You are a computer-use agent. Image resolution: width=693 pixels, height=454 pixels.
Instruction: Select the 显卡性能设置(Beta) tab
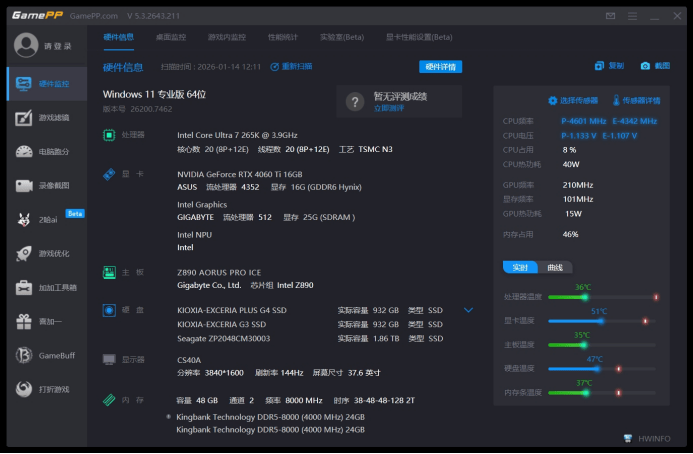tap(419, 37)
